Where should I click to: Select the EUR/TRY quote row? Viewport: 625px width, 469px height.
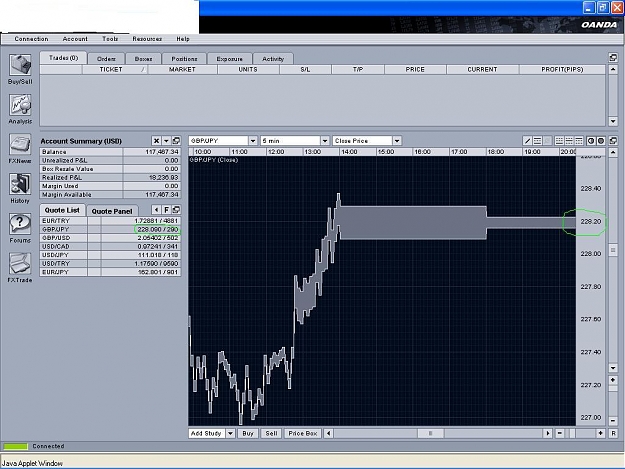pos(110,221)
